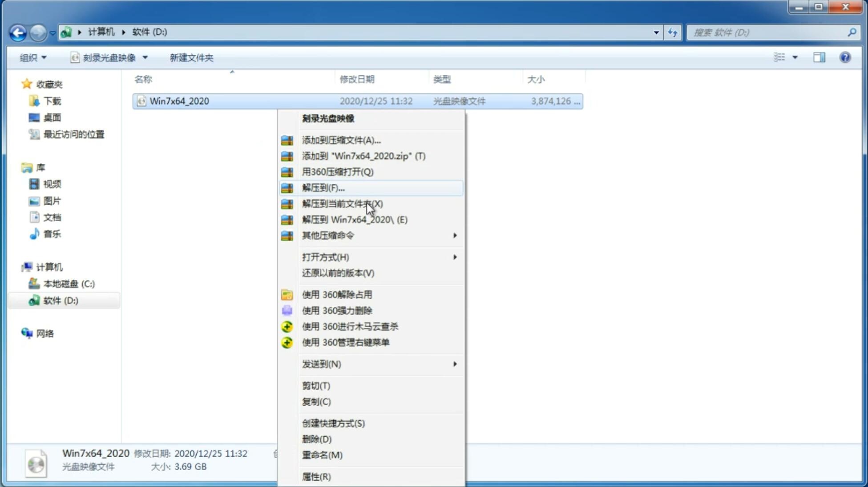This screenshot has height=487, width=868.
Task: Select 发送到 submenu expander arrow
Action: pyautogui.click(x=454, y=364)
